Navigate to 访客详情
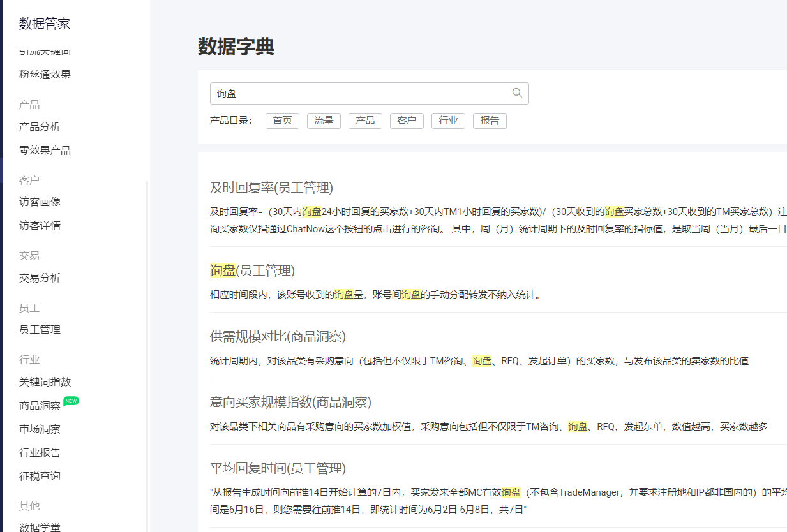 tap(40, 226)
